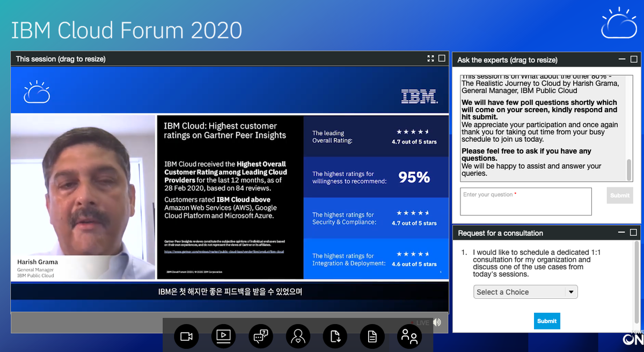Open the video camera widget in dock
Viewport: 644px width, 352px height.
(x=186, y=337)
